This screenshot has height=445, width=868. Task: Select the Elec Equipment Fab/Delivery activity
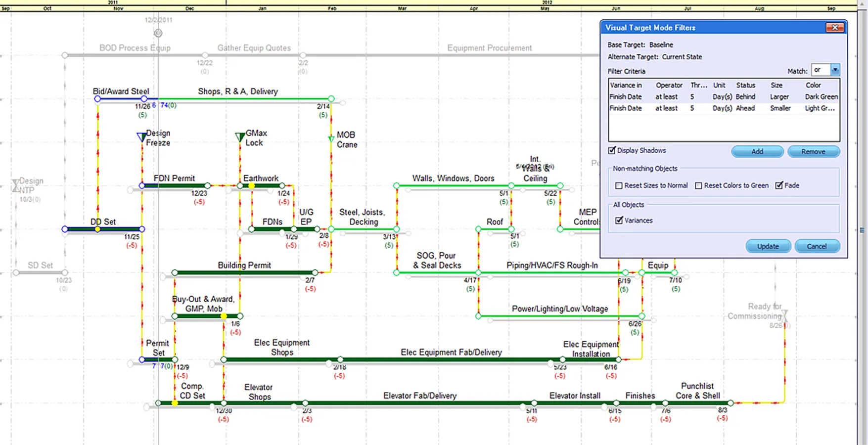tap(451, 352)
